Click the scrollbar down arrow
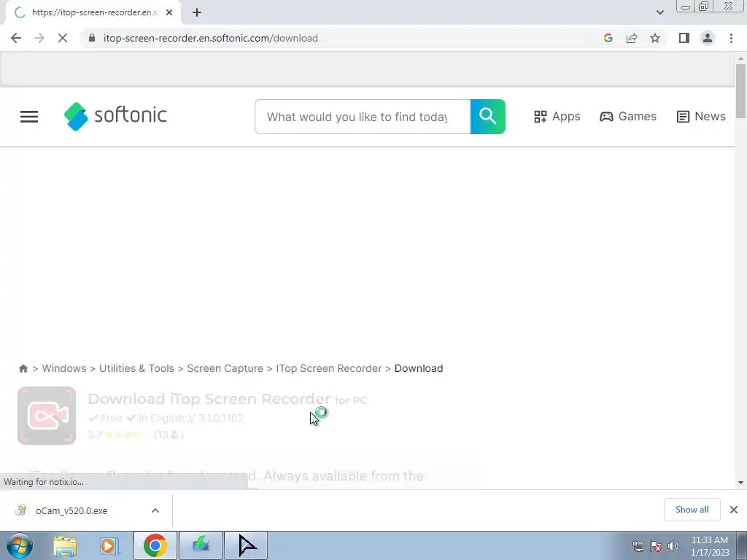747x560 pixels. pos(740,483)
